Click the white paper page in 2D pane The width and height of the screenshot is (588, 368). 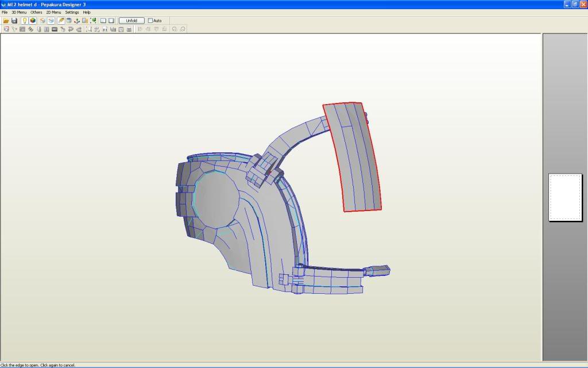coord(565,197)
